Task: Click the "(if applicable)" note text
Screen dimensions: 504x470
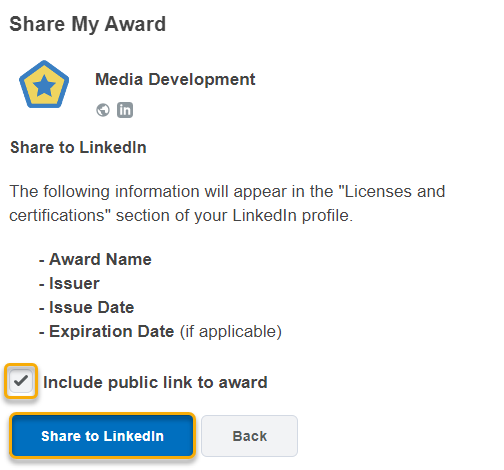Action: (231, 332)
